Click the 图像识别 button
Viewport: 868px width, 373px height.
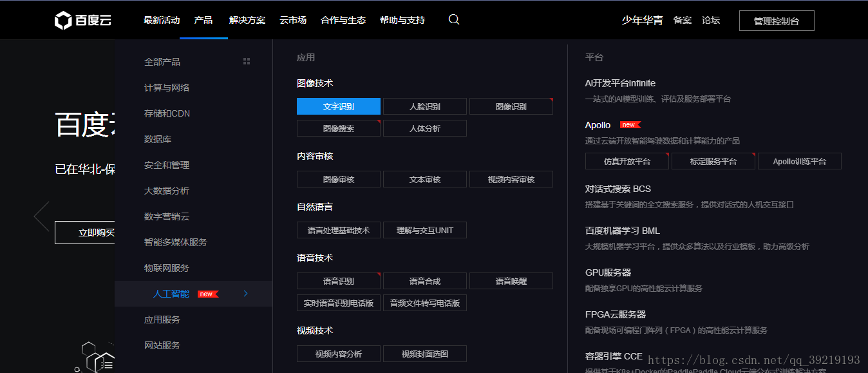click(x=511, y=106)
